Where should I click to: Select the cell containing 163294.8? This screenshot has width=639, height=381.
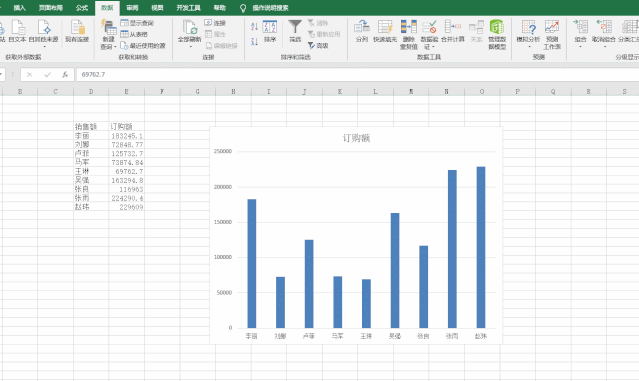click(127, 181)
